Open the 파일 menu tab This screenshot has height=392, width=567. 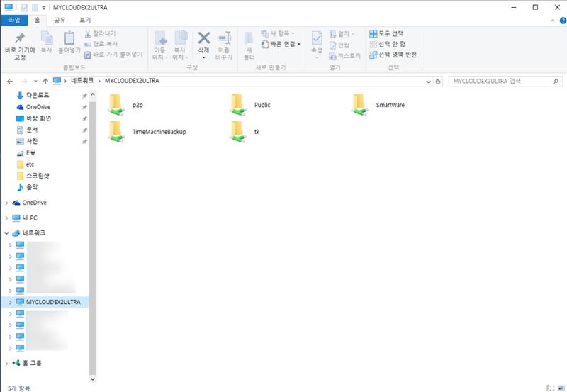click(14, 21)
